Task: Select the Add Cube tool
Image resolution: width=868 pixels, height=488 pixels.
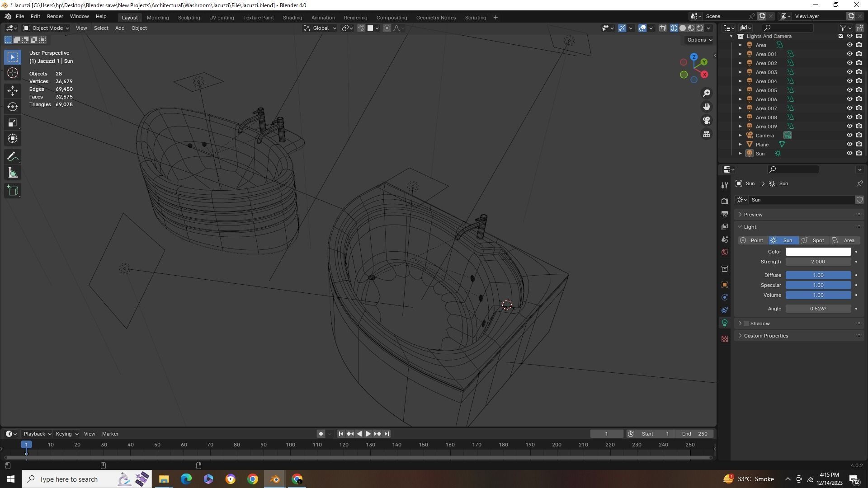Action: tap(13, 190)
